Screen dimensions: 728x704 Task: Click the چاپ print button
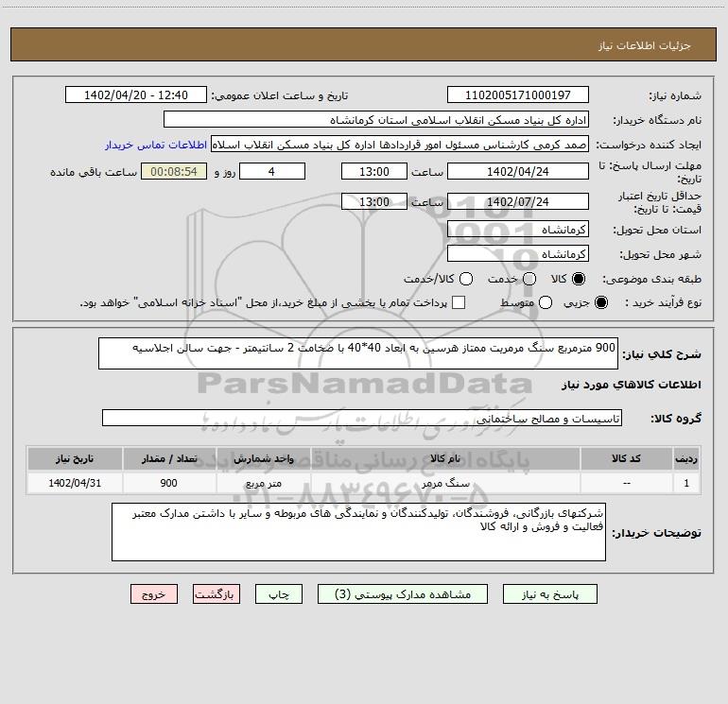279,594
